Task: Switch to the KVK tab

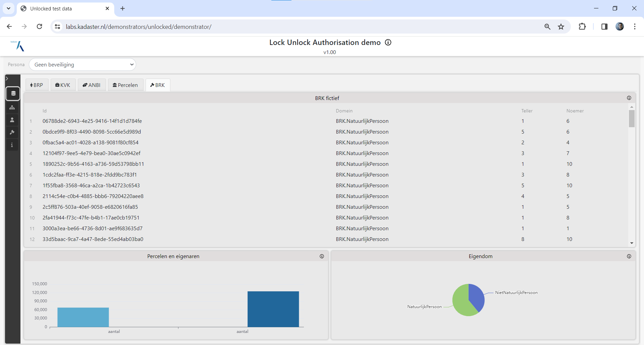Action: point(63,85)
